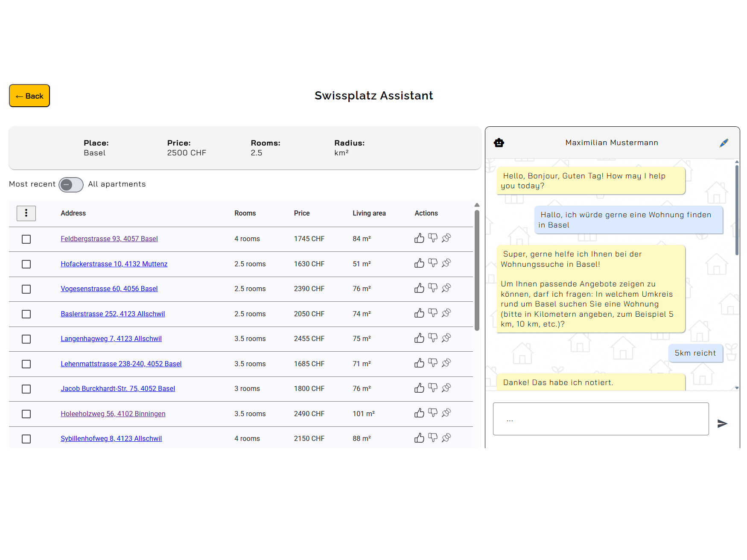Select the Holeeholzweg 56 row checkbox
Image resolution: width=747 pixels, height=560 pixels.
(x=26, y=414)
